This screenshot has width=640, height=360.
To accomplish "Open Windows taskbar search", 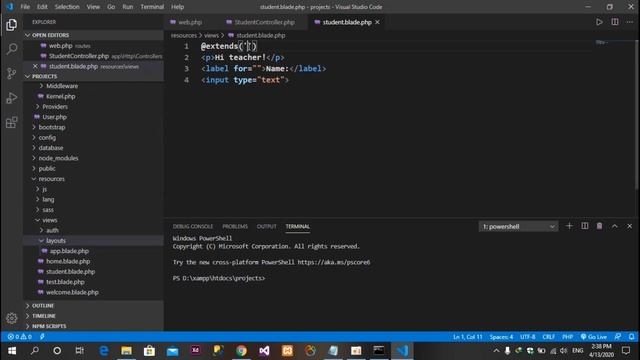I will pos(35,351).
